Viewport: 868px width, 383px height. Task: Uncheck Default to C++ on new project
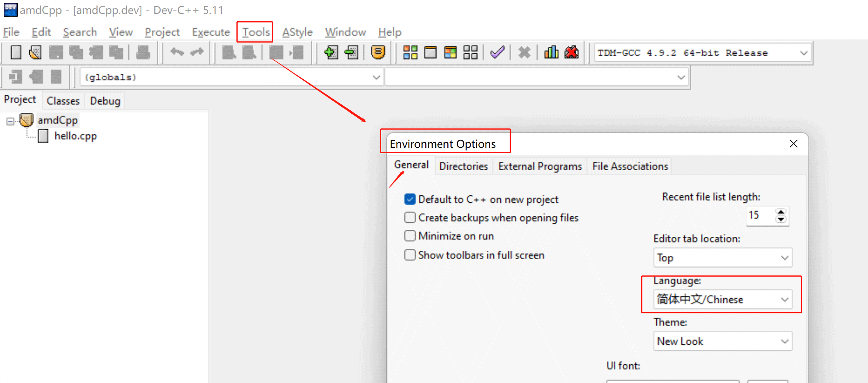click(x=410, y=199)
